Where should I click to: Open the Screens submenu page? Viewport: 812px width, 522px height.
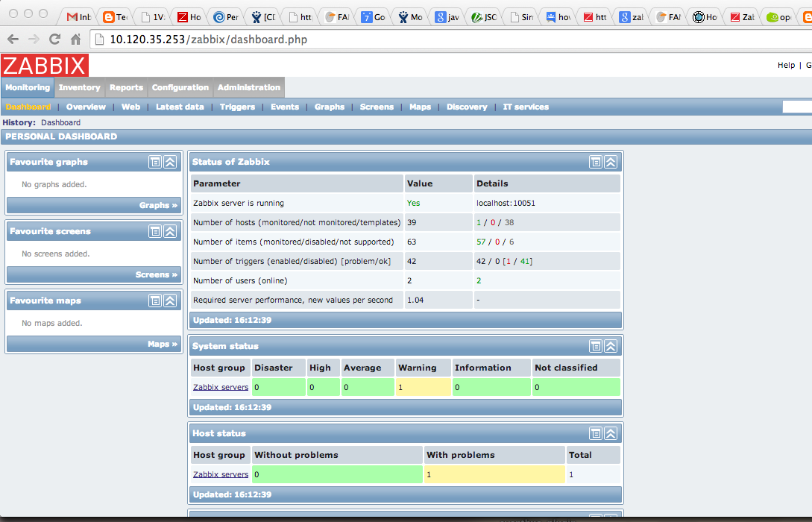click(377, 107)
